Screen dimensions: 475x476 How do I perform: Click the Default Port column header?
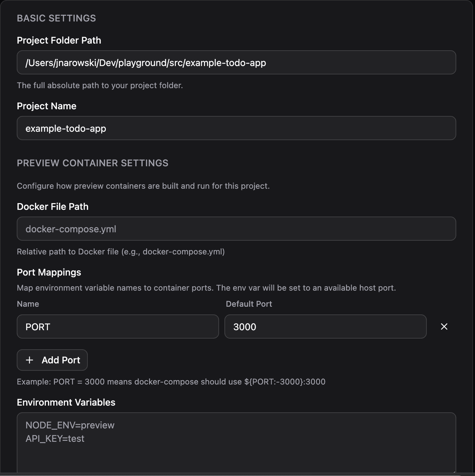(x=249, y=304)
